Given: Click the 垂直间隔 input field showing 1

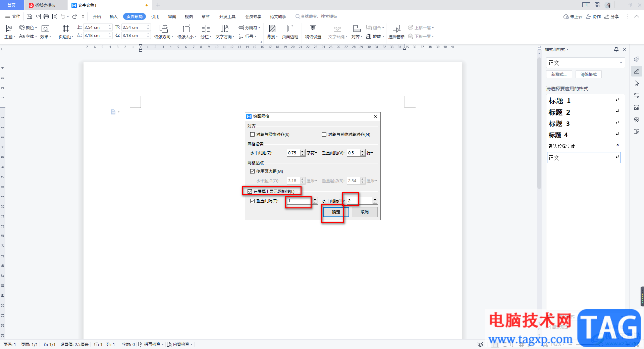Looking at the screenshot, I should [300, 201].
